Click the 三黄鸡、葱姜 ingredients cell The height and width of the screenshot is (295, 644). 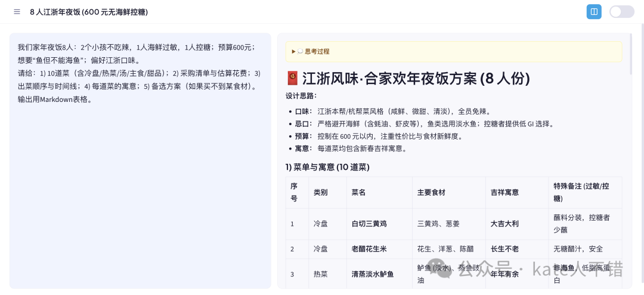[449, 224]
